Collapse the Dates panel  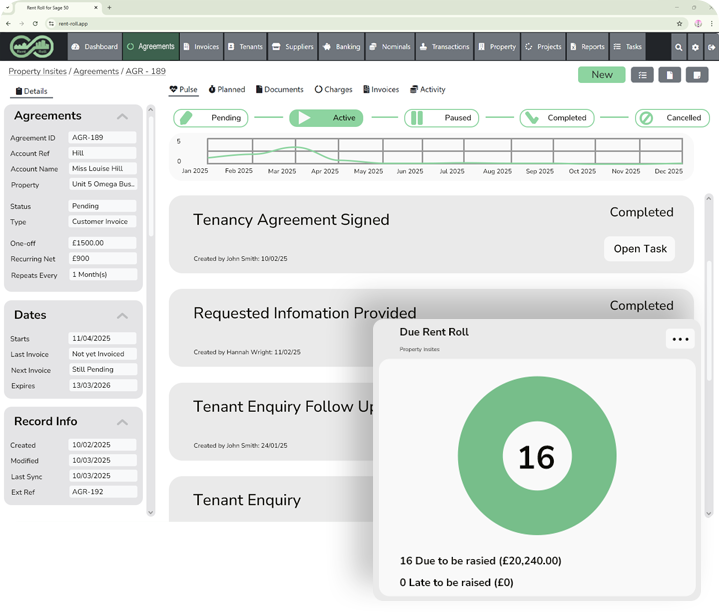(x=122, y=316)
